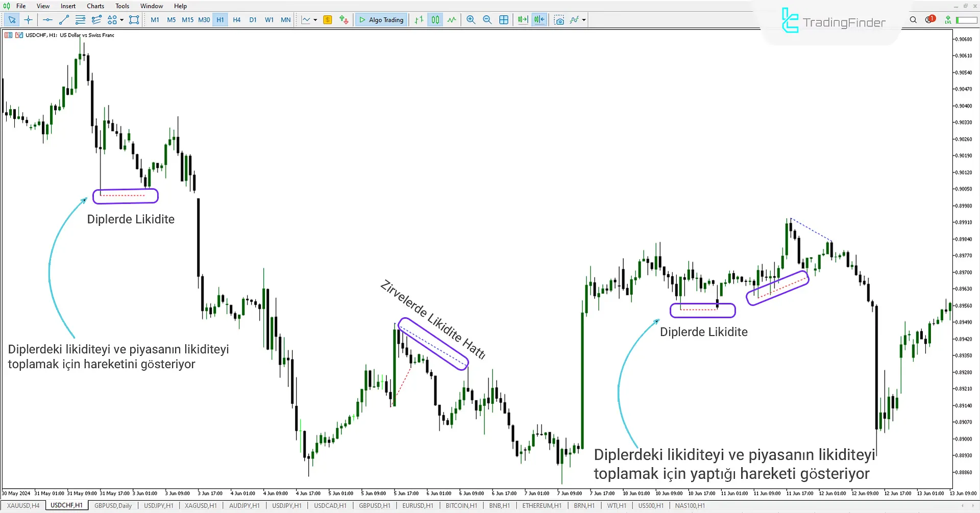This screenshot has height=513, width=980.
Task: Select the Crosshair tool
Action: [x=28, y=20]
